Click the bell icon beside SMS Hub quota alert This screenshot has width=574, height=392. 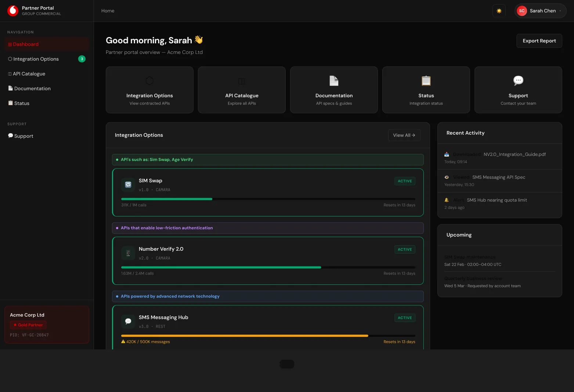447,200
